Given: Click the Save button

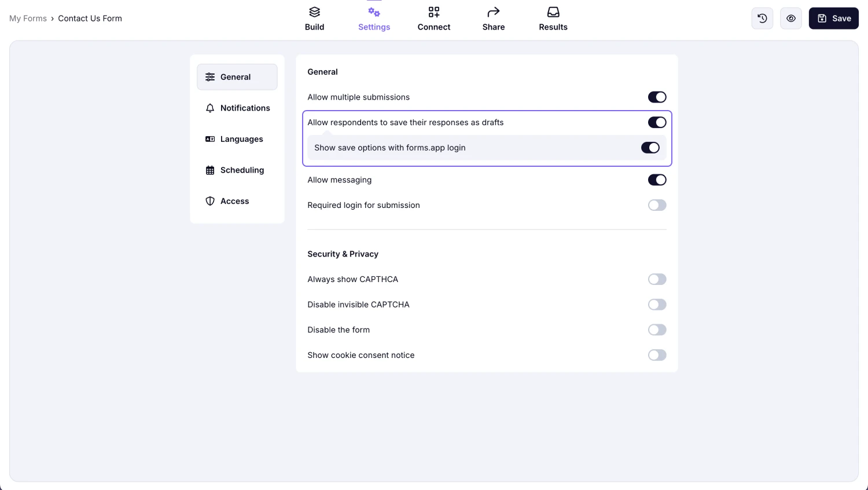Looking at the screenshot, I should (x=833, y=18).
